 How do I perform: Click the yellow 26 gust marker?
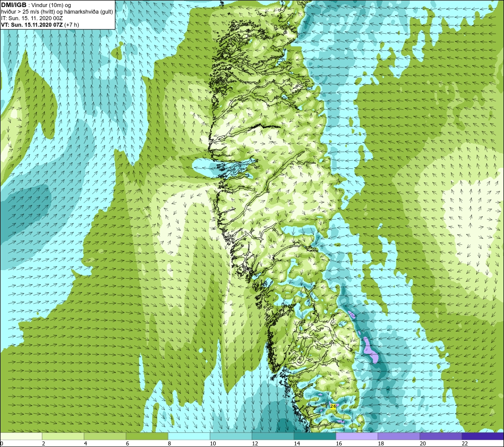coord(333,406)
